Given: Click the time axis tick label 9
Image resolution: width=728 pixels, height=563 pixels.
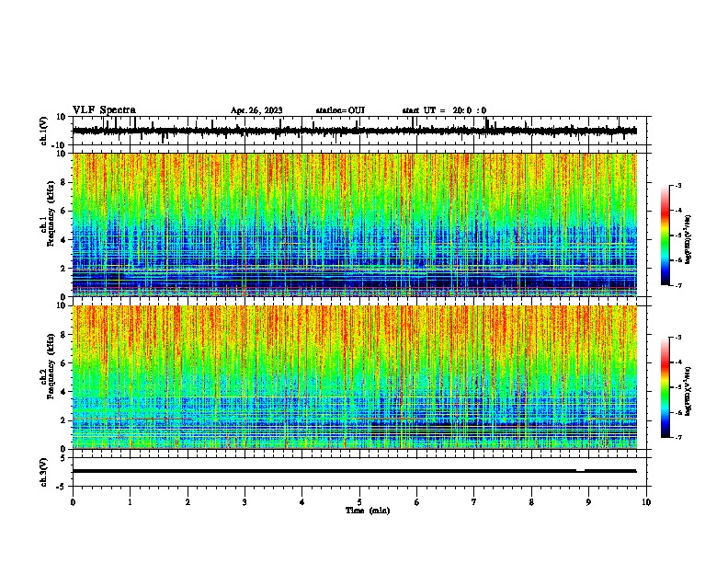Looking at the screenshot, I should 588,502.
